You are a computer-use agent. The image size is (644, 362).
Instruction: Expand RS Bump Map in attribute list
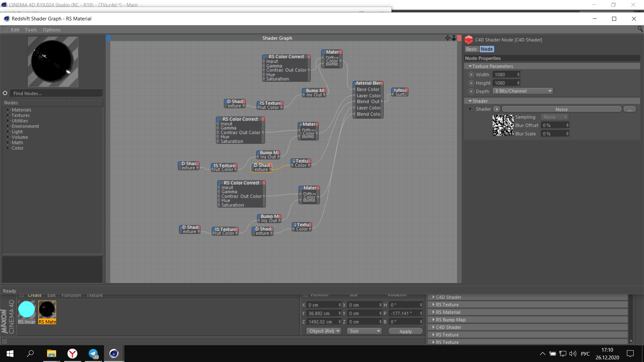click(x=433, y=320)
